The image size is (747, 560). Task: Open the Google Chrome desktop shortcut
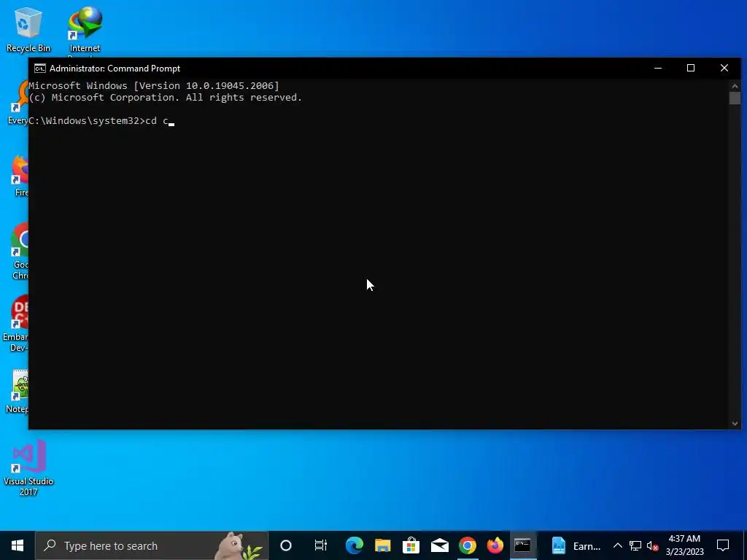coord(20,252)
